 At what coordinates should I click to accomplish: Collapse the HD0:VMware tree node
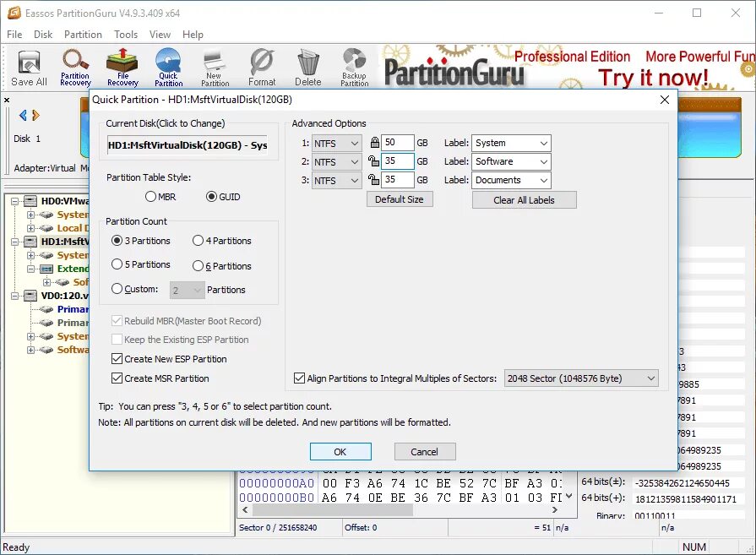15,201
